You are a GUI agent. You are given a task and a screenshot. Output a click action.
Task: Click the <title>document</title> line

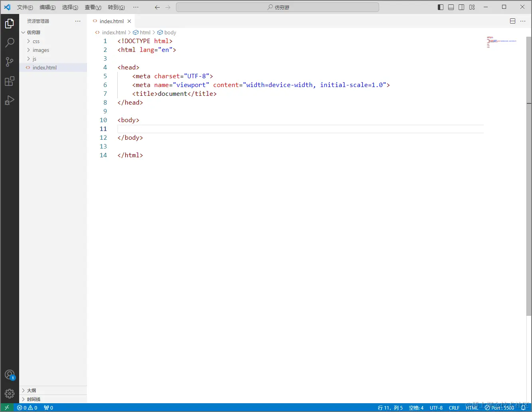click(x=174, y=94)
